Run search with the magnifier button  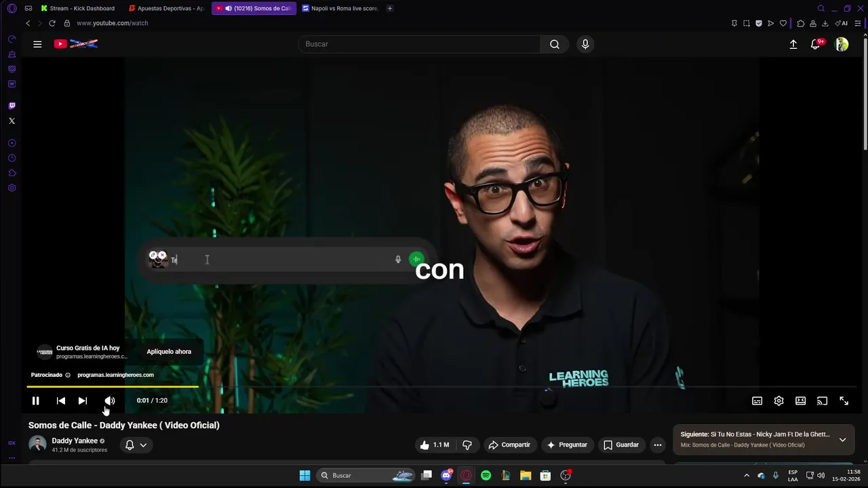coord(555,44)
